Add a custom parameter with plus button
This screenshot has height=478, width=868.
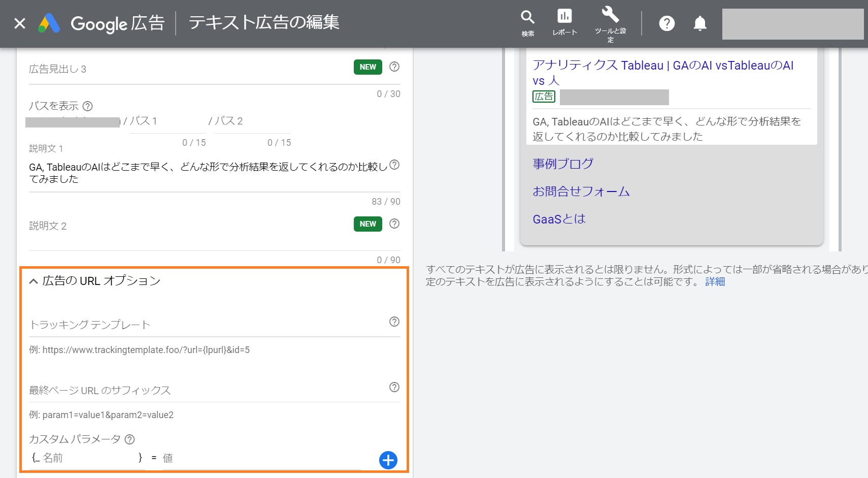pyautogui.click(x=388, y=460)
